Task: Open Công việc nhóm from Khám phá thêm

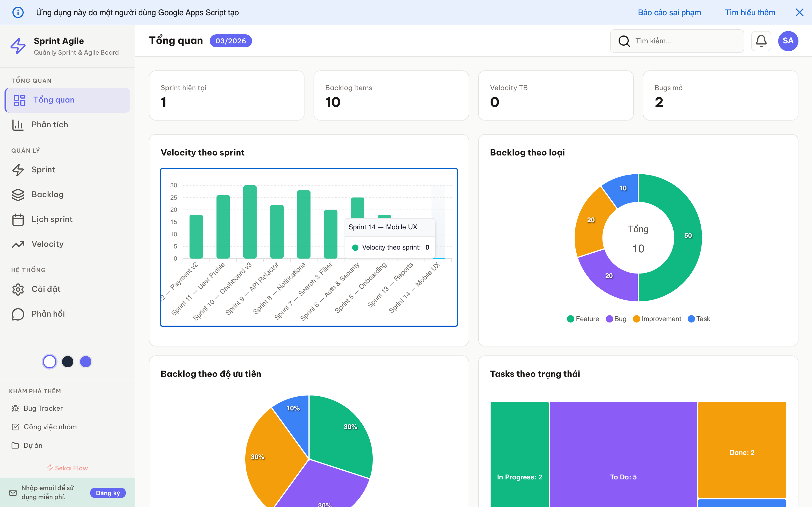Action: (x=16, y=426)
